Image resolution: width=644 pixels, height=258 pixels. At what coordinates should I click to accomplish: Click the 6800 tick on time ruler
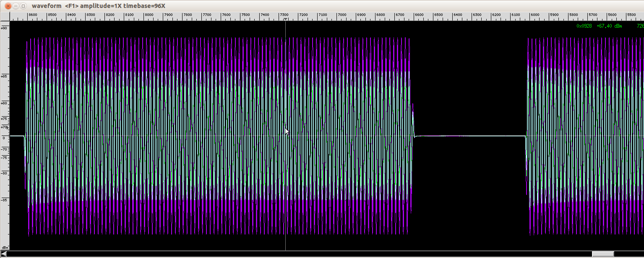coord(381,15)
